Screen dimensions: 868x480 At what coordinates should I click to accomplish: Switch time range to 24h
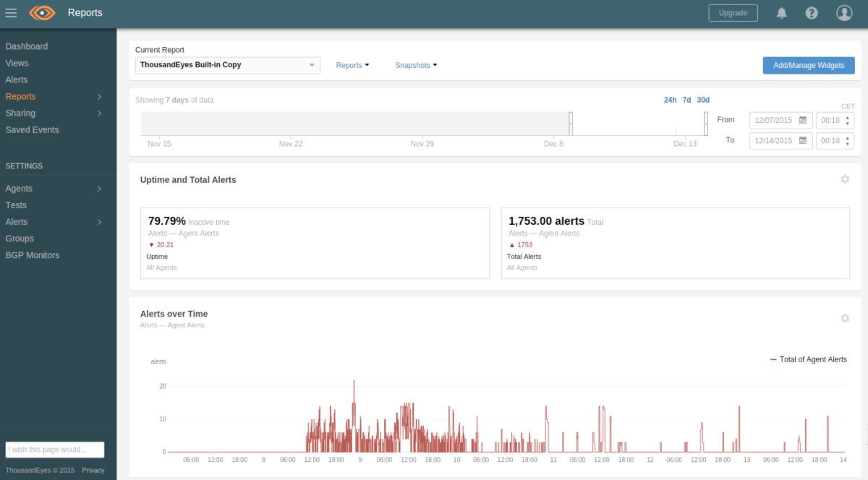pos(670,100)
